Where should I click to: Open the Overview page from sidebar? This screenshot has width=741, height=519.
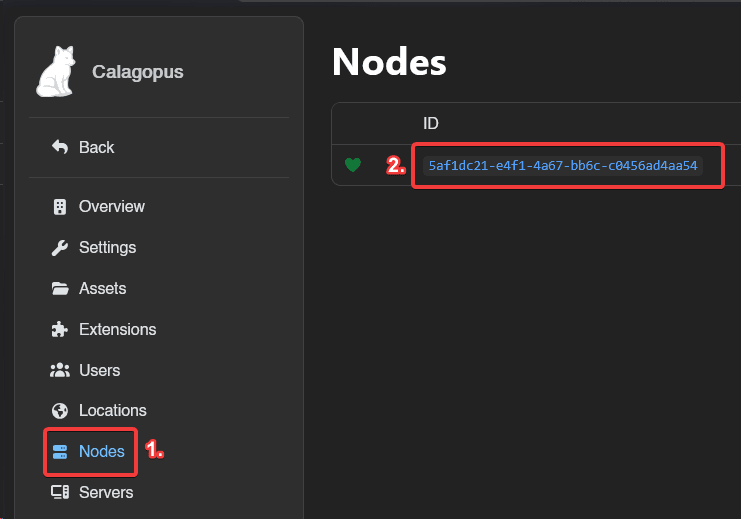111,206
